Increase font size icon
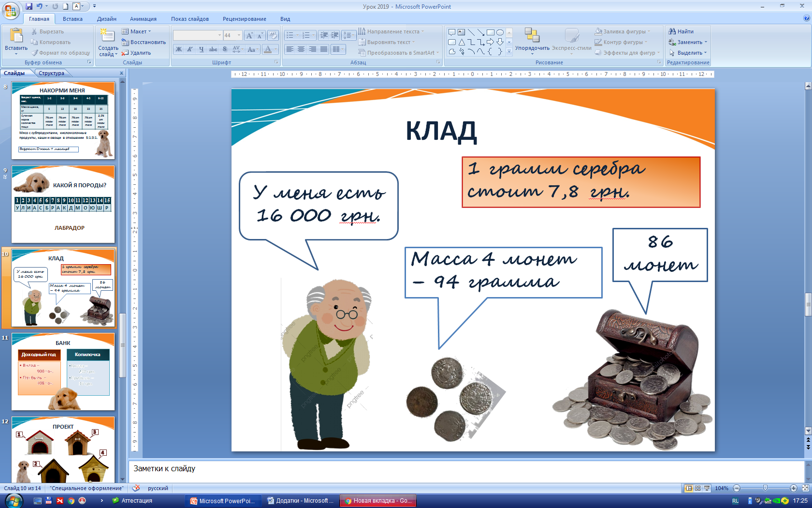 click(x=249, y=35)
